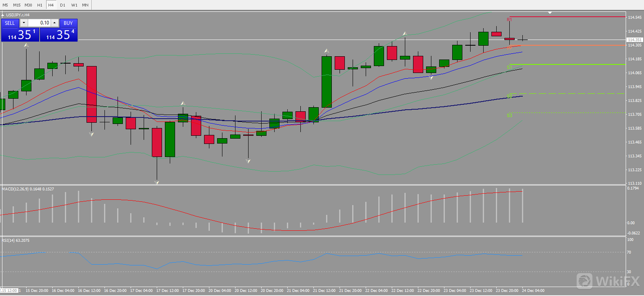Click the current price tag 114.351
This screenshot has width=644, height=296.
click(x=634, y=40)
